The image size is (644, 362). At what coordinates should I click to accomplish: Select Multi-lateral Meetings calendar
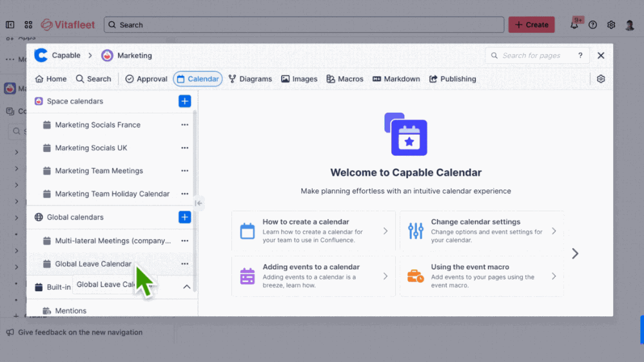pos(112,241)
